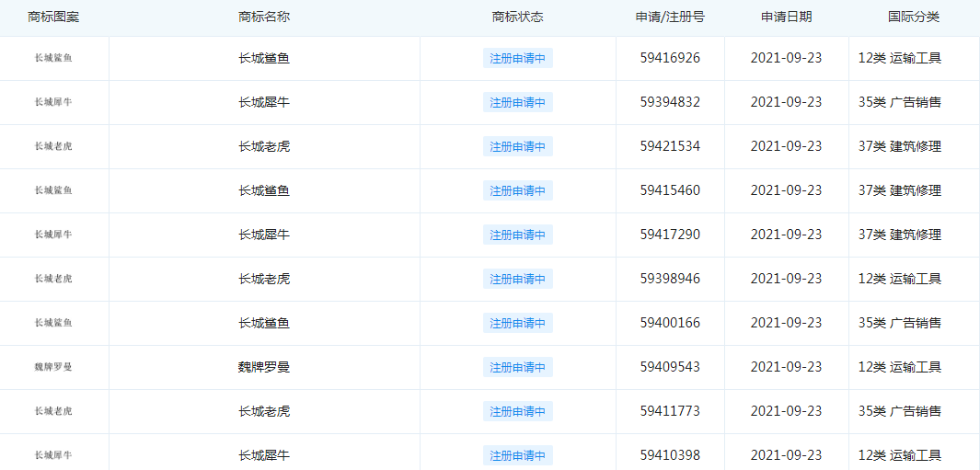Click registration number 59411773
The image size is (980, 470).
pyautogui.click(x=670, y=411)
